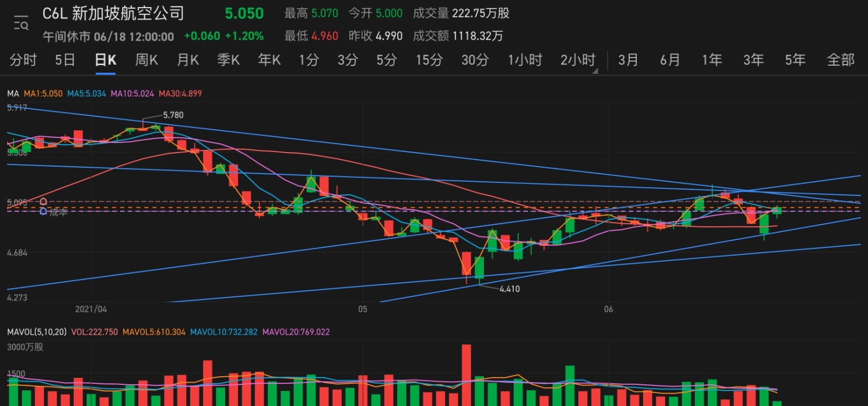Select the 日K daily candlestick tab
This screenshot has height=406, width=868.
105,60
